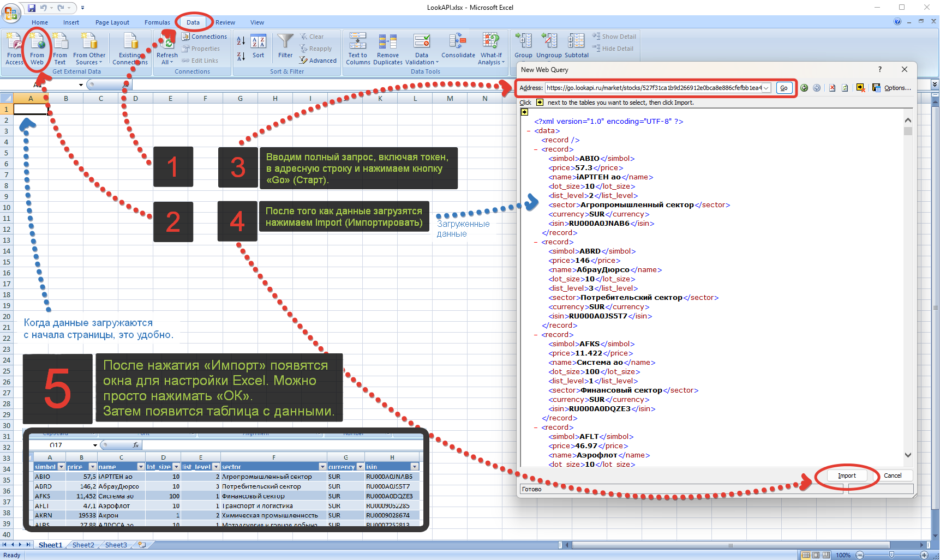Sort column A to Z ascending

pyautogui.click(x=241, y=41)
